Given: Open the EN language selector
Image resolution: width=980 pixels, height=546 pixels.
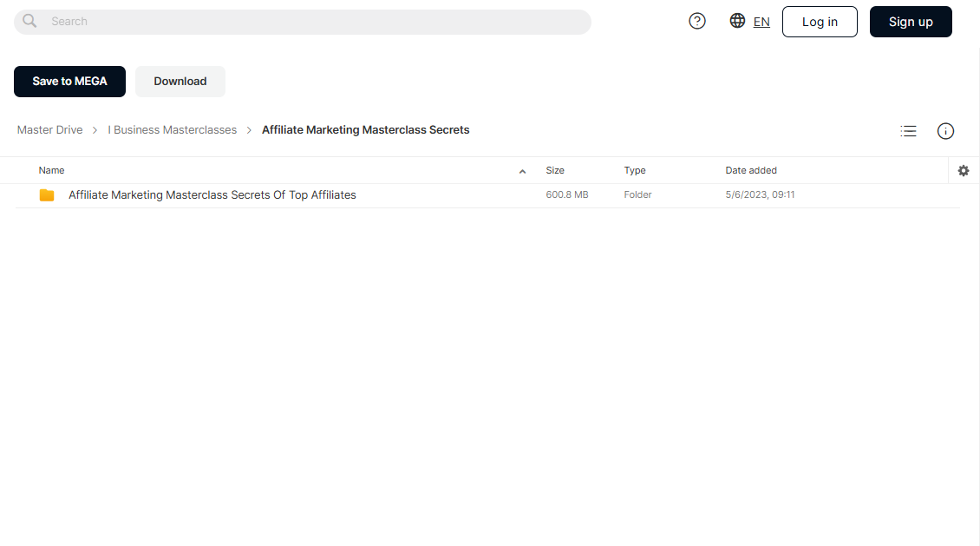Looking at the screenshot, I should tap(761, 22).
